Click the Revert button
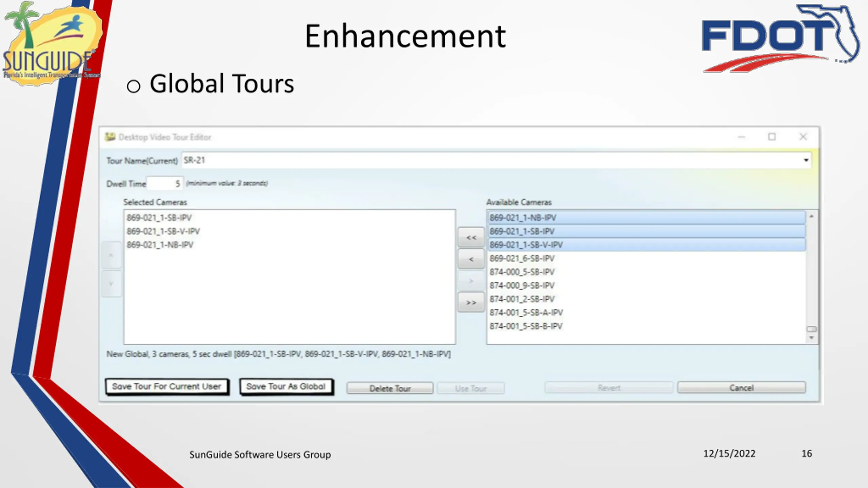The width and height of the screenshot is (868, 488). pyautogui.click(x=609, y=388)
